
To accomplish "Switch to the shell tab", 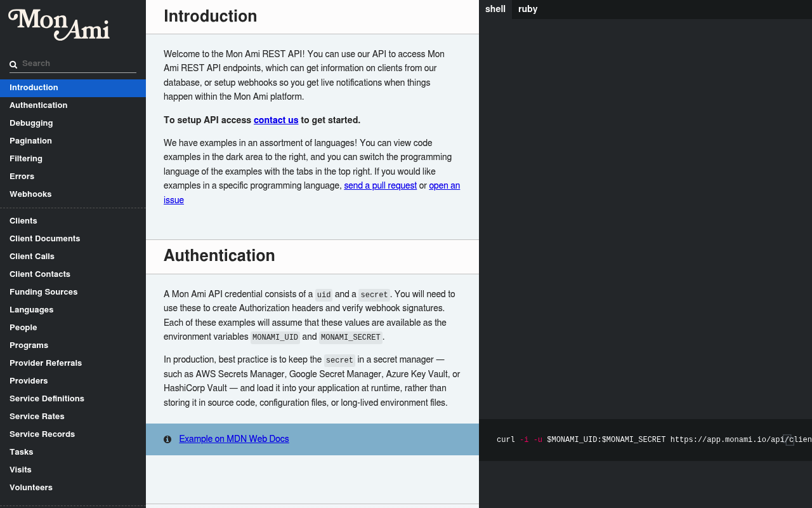I will [x=495, y=9].
